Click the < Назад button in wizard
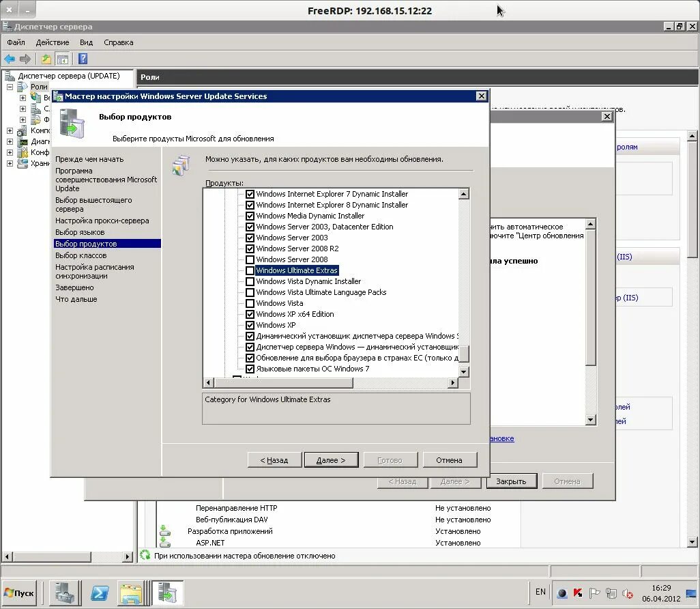 pos(274,459)
